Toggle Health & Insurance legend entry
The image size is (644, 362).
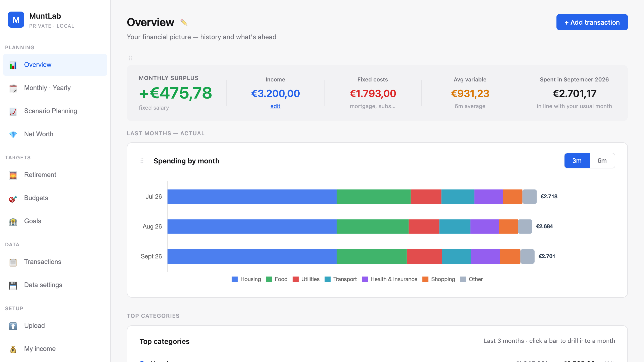[389, 279]
